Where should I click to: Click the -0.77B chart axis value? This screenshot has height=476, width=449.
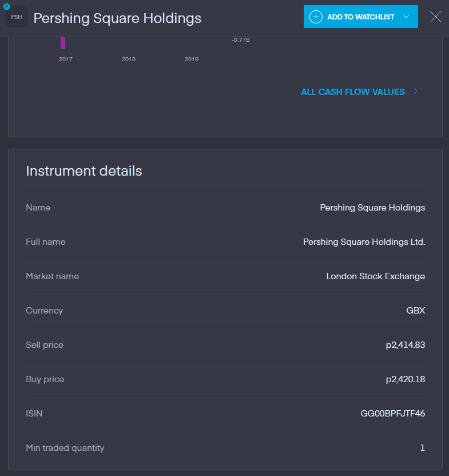[241, 39]
